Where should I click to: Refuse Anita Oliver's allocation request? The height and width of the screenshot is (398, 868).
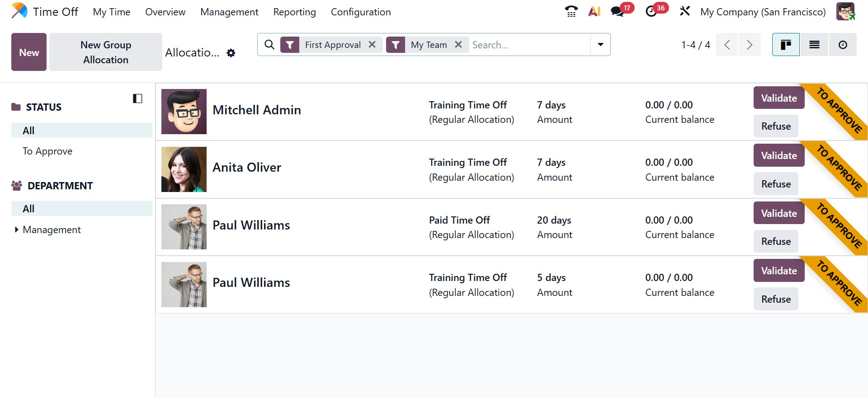coord(776,184)
